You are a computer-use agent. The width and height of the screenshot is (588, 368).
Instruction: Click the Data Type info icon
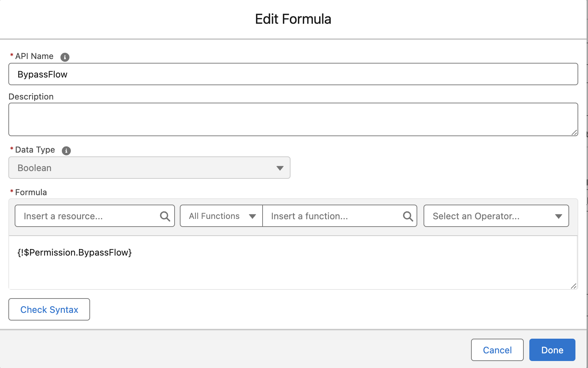(66, 150)
